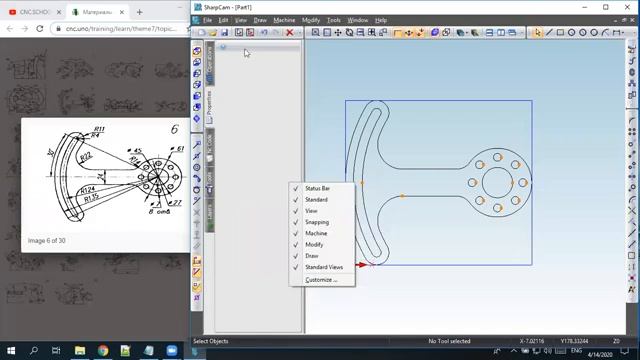
Task: Open the Edit menu
Action: tap(223, 20)
